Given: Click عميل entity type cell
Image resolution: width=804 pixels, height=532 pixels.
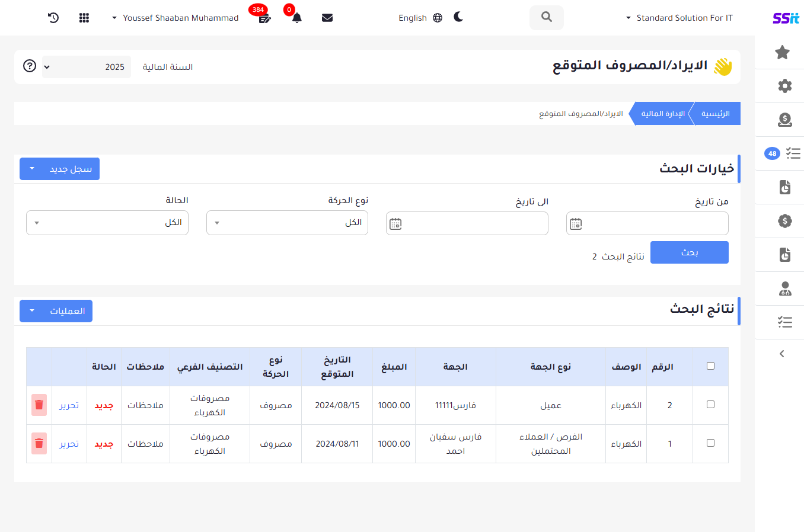Looking at the screenshot, I should (551, 405).
